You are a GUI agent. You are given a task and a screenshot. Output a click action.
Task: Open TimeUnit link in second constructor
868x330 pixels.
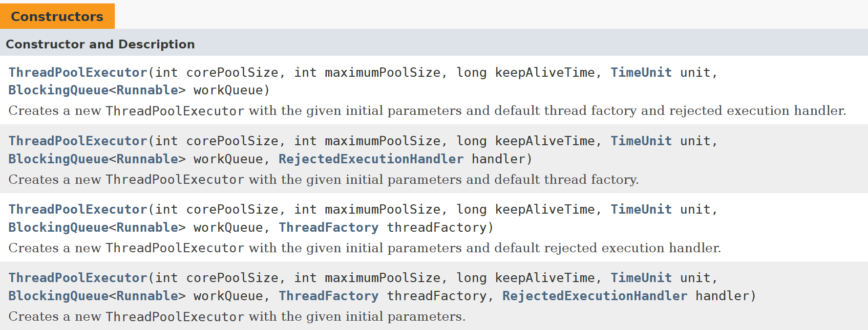641,141
